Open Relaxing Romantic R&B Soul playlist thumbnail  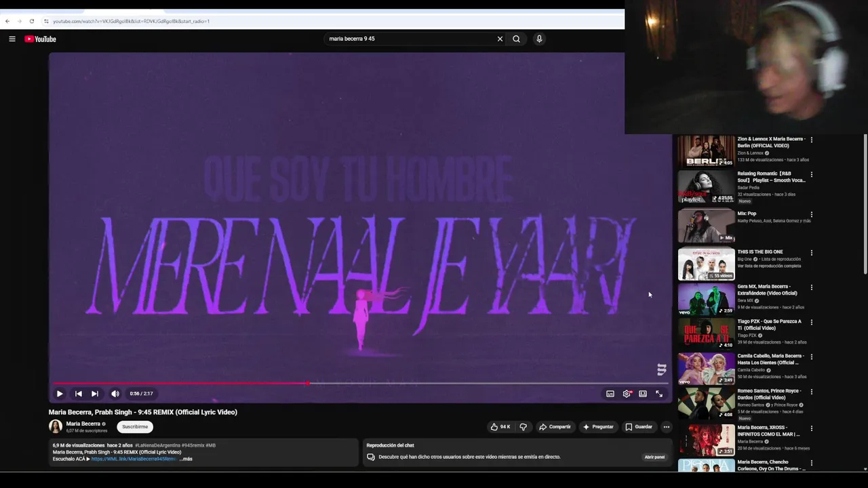pyautogui.click(x=706, y=186)
